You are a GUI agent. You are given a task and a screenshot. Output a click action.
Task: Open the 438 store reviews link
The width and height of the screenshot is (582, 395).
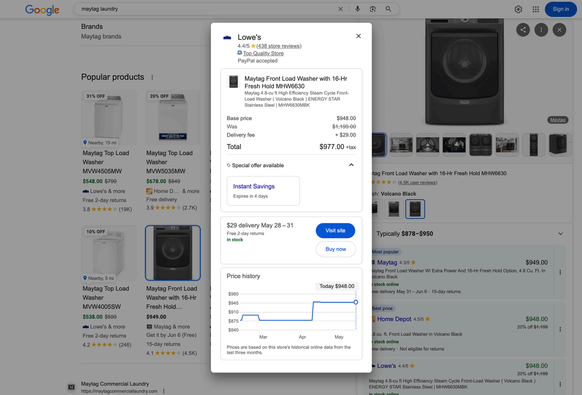[x=279, y=46]
